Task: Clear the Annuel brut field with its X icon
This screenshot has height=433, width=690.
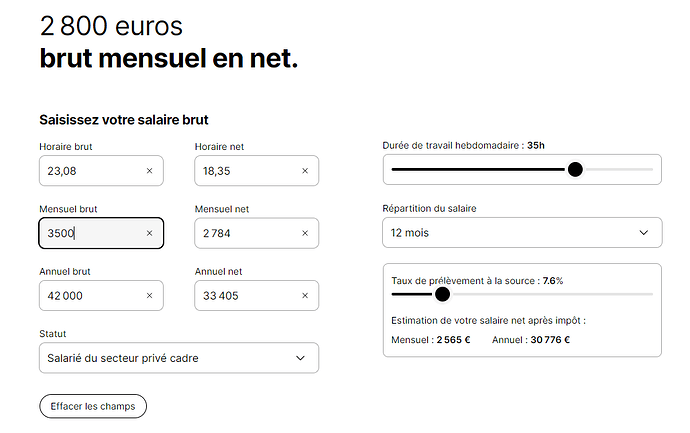Action: tap(150, 296)
